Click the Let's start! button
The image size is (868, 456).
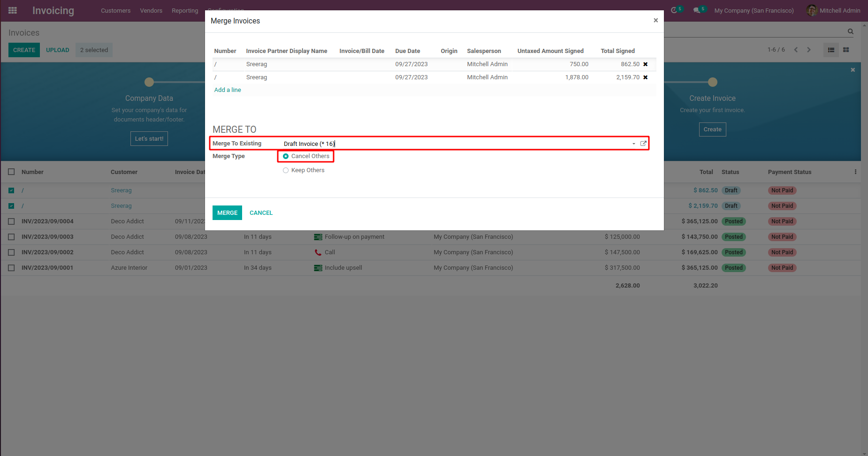[149, 139]
